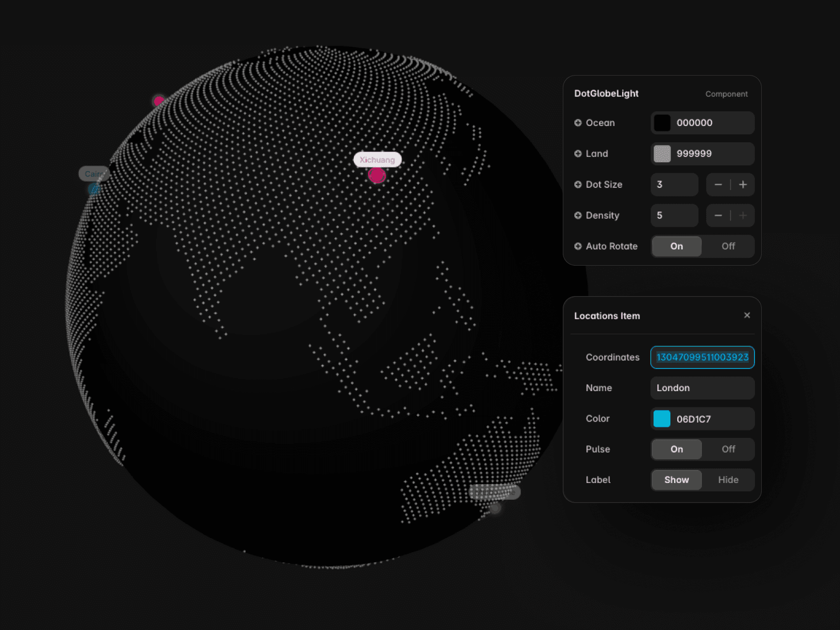Increase Dot Size with plus button

[x=743, y=185]
